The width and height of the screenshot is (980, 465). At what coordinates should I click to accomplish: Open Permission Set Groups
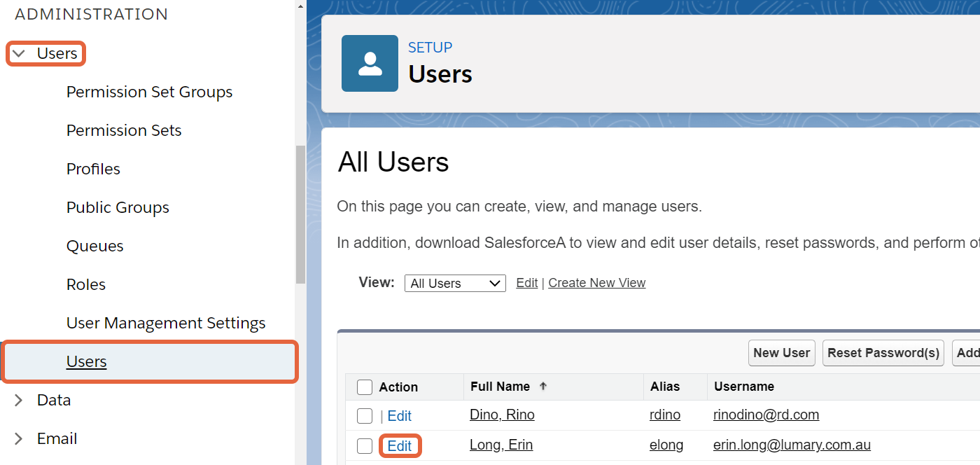tap(149, 92)
